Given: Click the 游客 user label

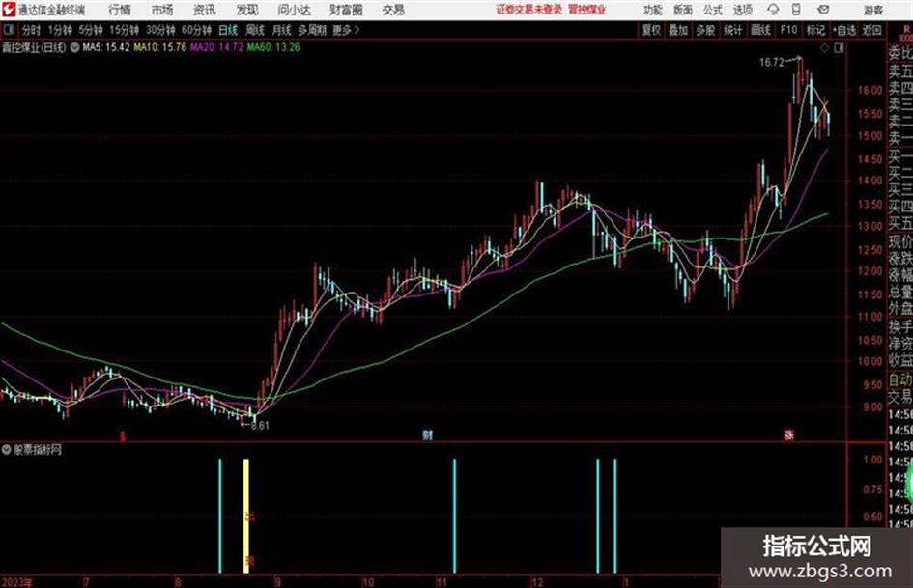Looking at the screenshot, I should (x=873, y=10).
